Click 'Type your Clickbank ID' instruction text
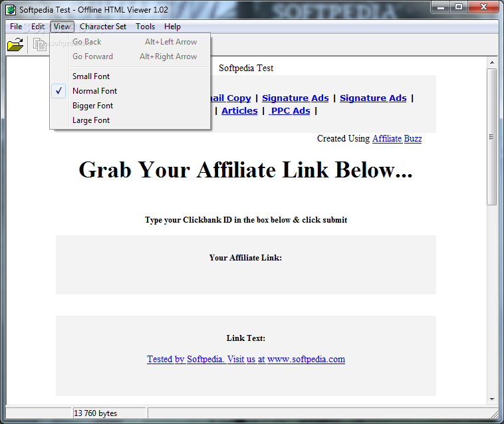504x424 pixels. 246,220
